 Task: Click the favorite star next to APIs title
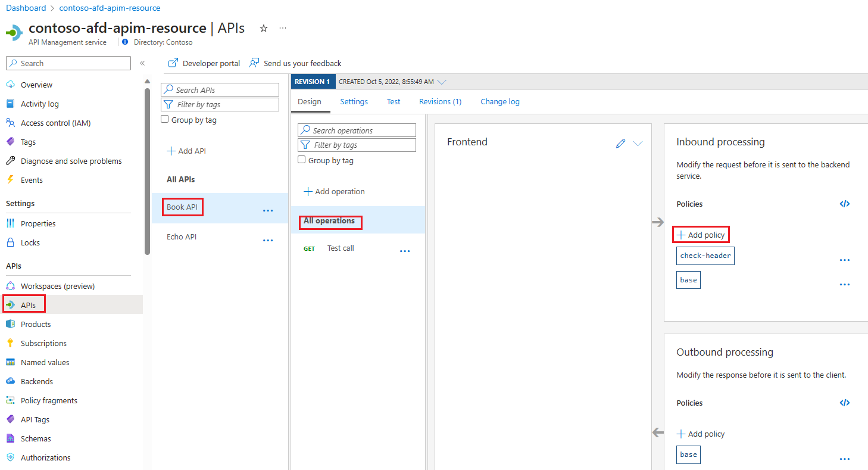tap(263, 28)
